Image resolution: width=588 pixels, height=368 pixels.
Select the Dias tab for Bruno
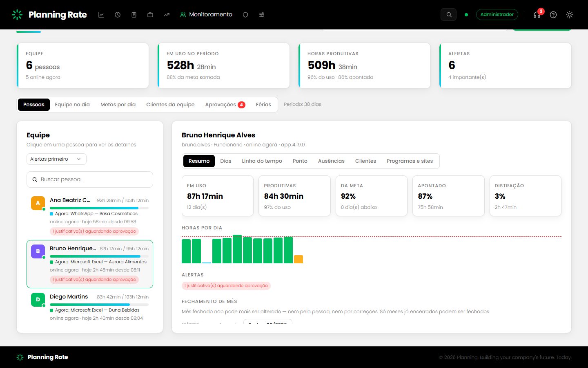click(226, 161)
